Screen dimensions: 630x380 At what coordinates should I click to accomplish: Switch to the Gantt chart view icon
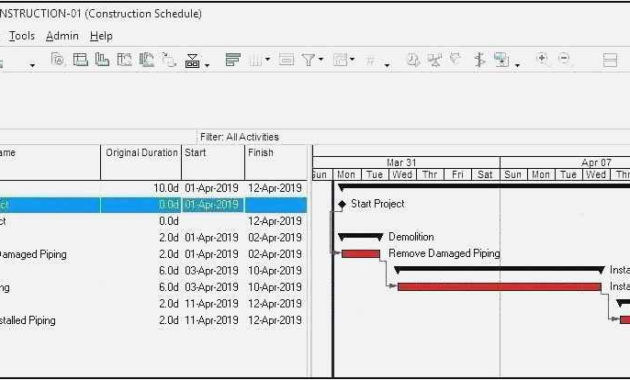pos(102,60)
